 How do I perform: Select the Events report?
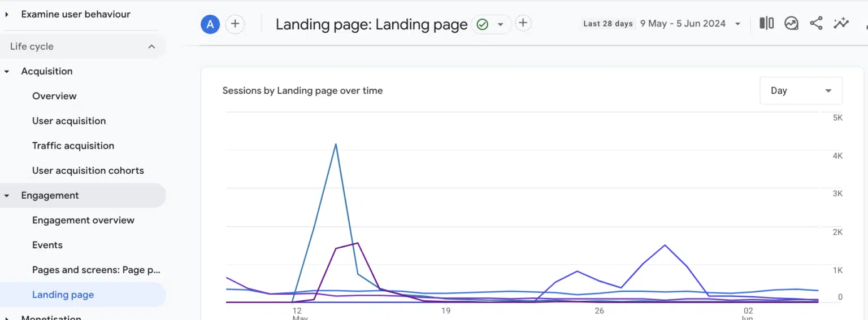(47, 245)
